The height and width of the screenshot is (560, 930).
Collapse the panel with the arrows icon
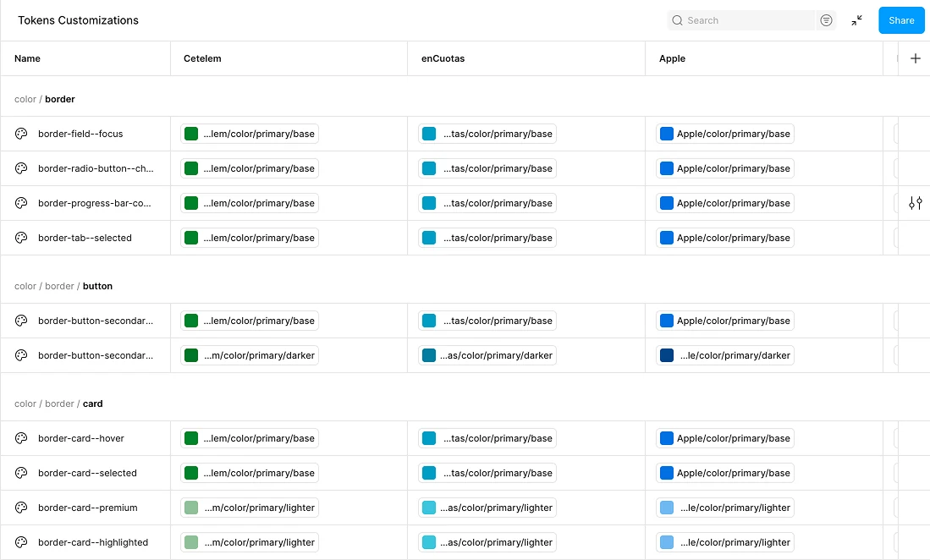point(856,20)
